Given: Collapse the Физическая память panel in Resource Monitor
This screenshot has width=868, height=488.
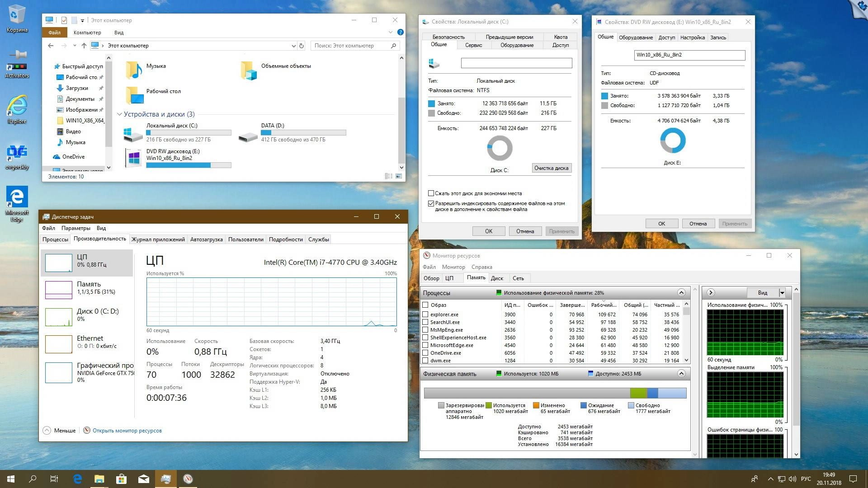Looking at the screenshot, I should [681, 374].
